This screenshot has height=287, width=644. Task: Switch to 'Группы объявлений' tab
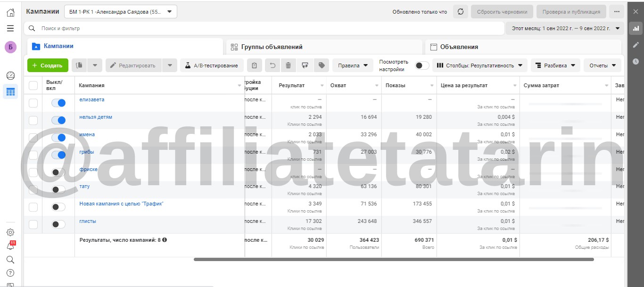tap(324, 47)
